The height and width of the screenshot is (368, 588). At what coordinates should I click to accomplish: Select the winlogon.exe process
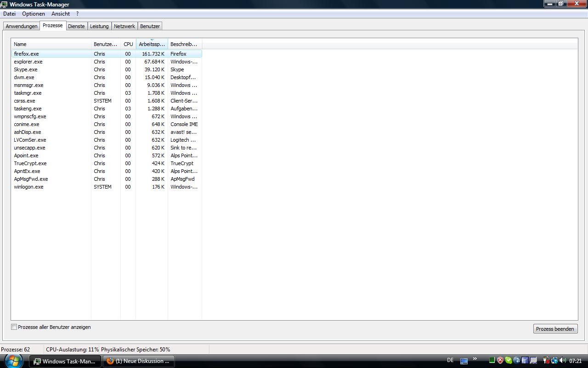tap(107, 187)
